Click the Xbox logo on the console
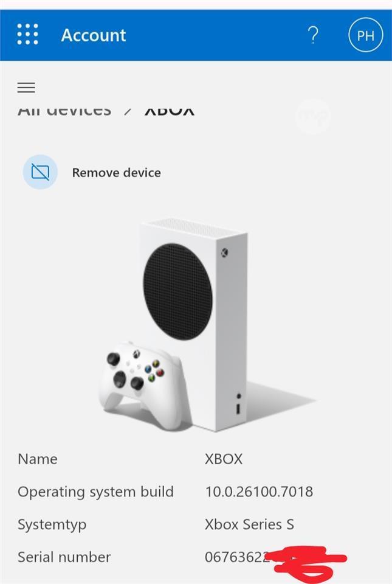The width and height of the screenshot is (392, 584). pos(225,253)
